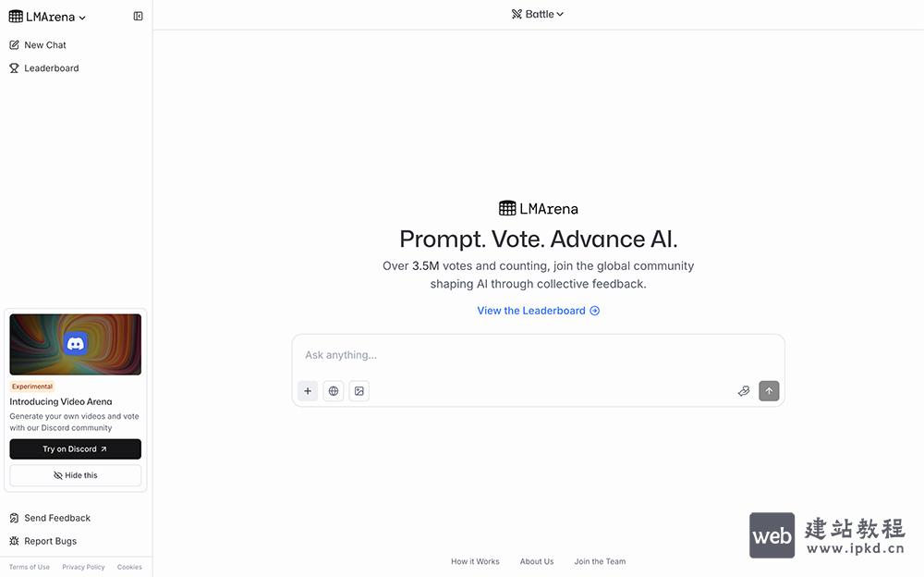Click the Discord Video Arena banner image
Viewport: 924px width, 577px height.
(76, 345)
